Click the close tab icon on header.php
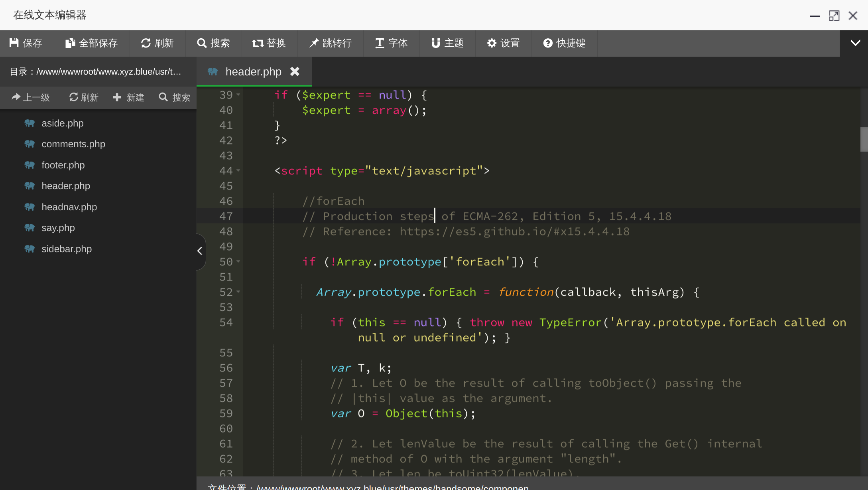868x490 pixels. 295,71
